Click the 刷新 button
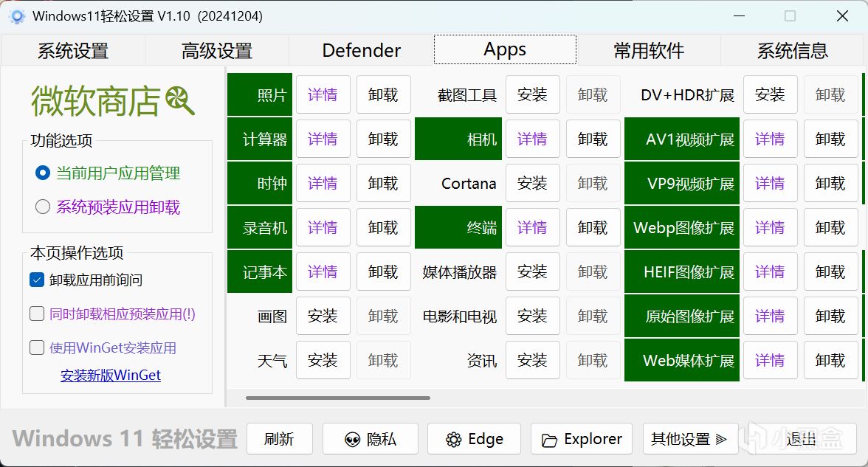The height and width of the screenshot is (467, 868). click(280, 439)
